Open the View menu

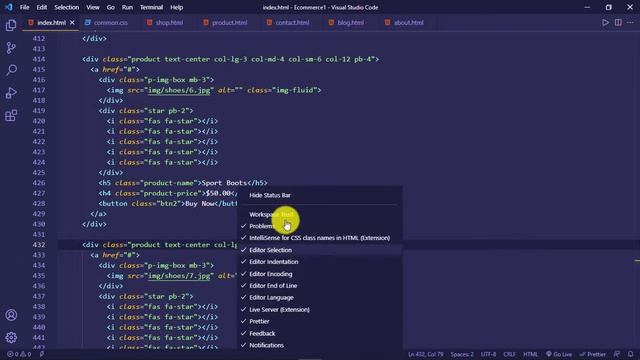93,7
